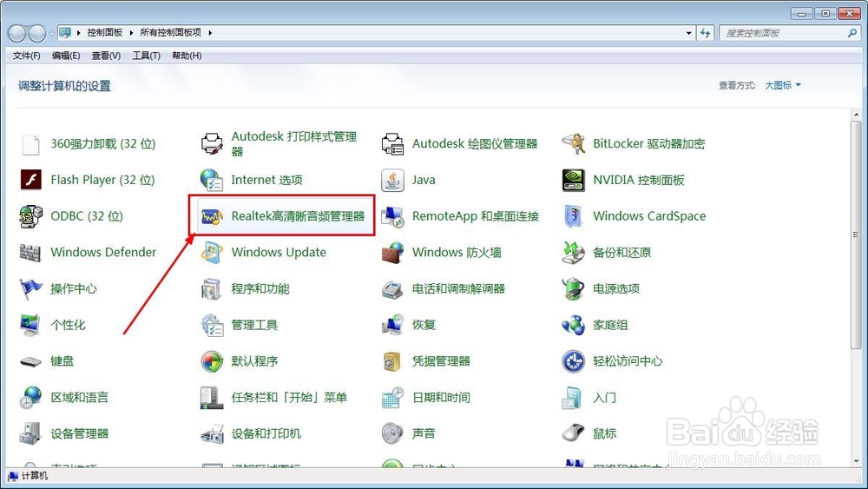
Task: Open the 文件(F) menu
Action: pos(27,56)
